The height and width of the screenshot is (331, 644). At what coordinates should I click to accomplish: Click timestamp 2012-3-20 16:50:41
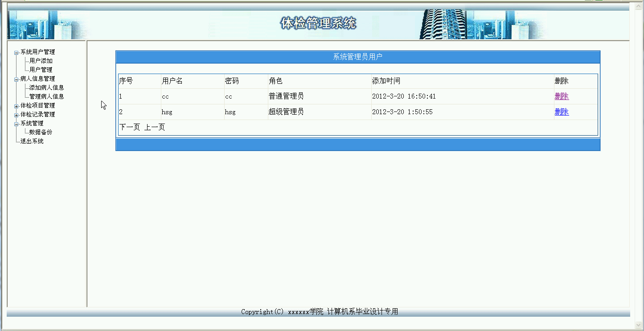(405, 96)
